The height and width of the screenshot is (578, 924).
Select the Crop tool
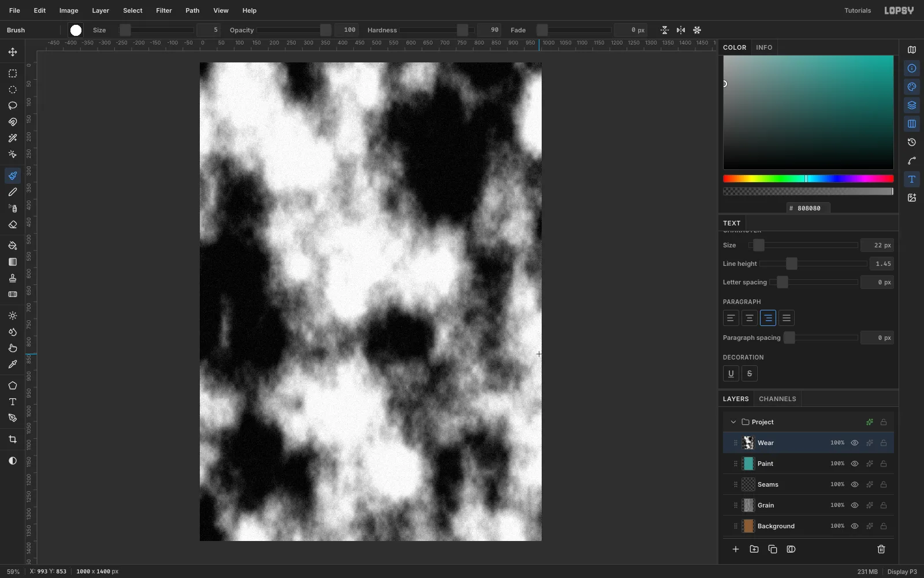13,439
